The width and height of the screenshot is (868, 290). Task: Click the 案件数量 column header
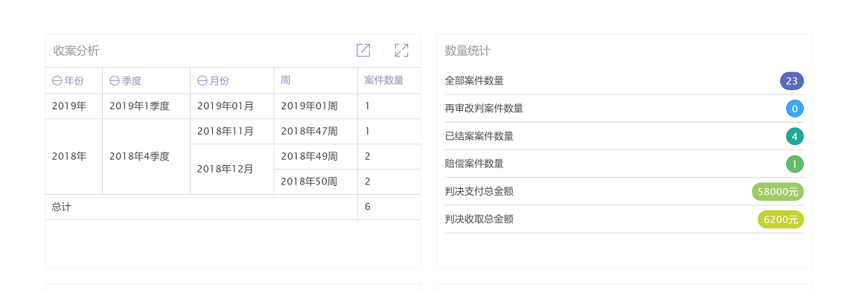pyautogui.click(x=389, y=81)
